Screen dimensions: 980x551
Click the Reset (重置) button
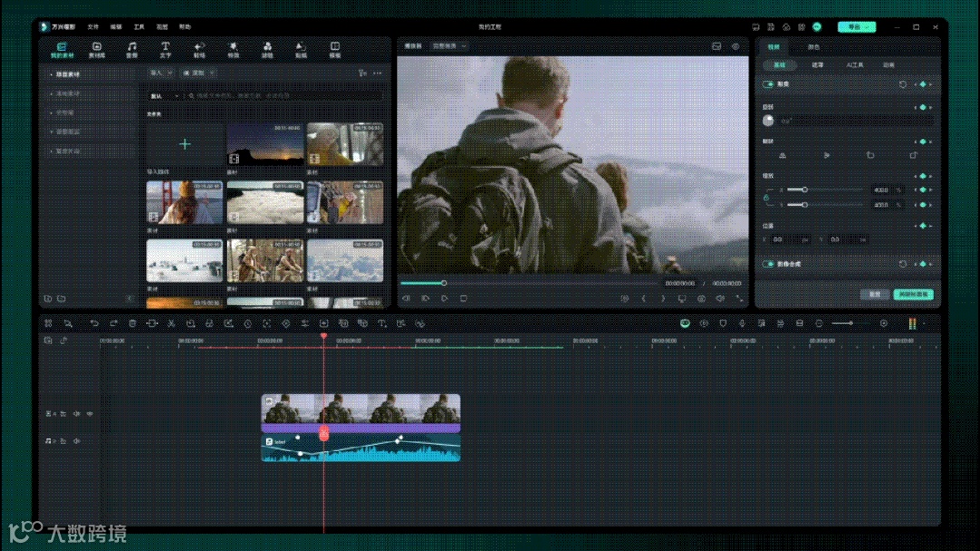coord(874,294)
